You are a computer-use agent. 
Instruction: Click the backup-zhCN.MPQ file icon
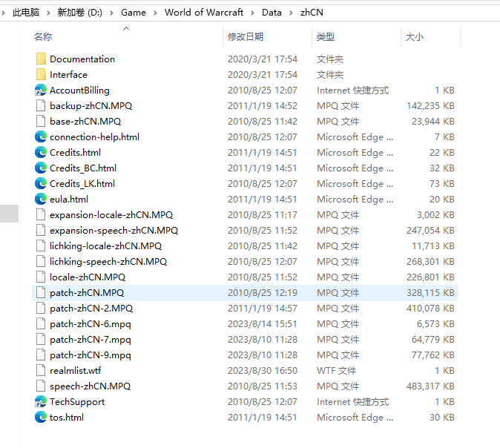point(41,105)
